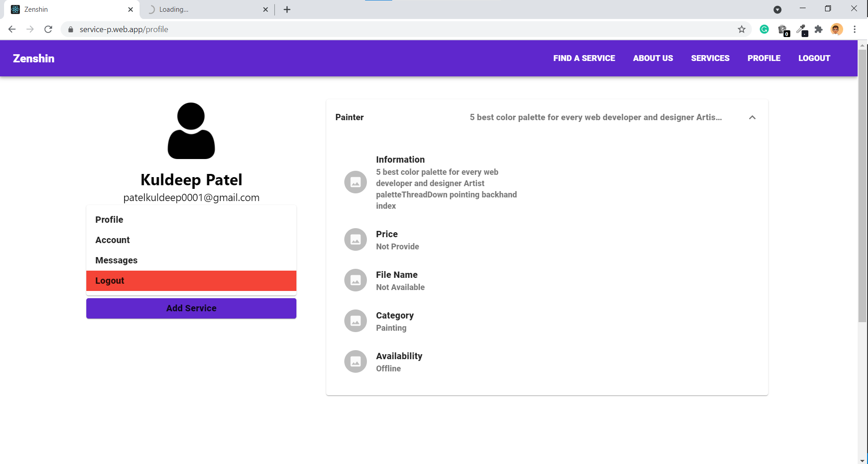Click the red Logout sidebar item
Viewport: 868px width, 464px height.
coord(191,281)
